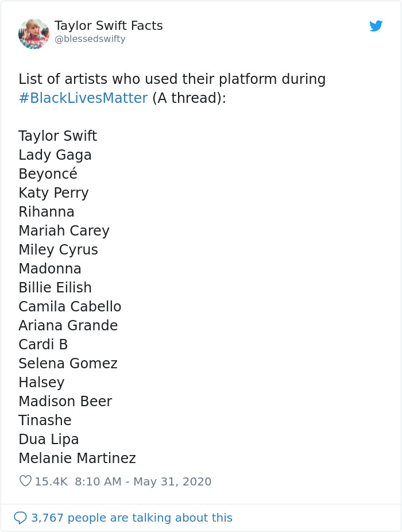This screenshot has height=532, width=402.
Task: Click the 15.4K likes count
Action: (x=51, y=481)
